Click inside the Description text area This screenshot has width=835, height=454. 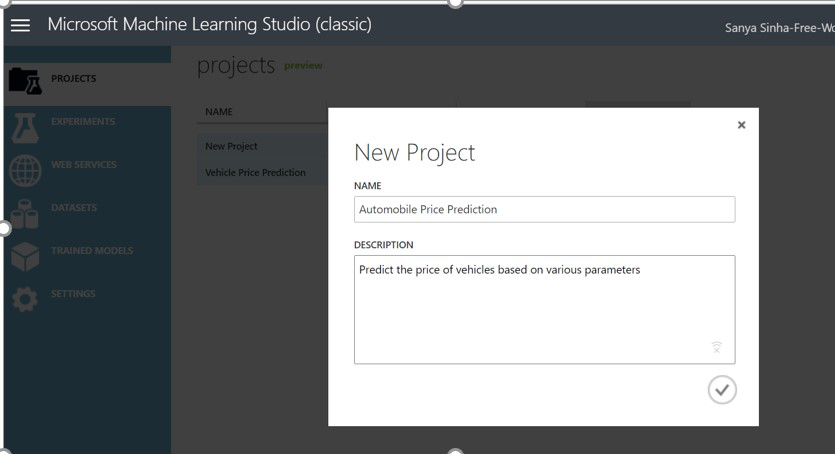[544, 309]
